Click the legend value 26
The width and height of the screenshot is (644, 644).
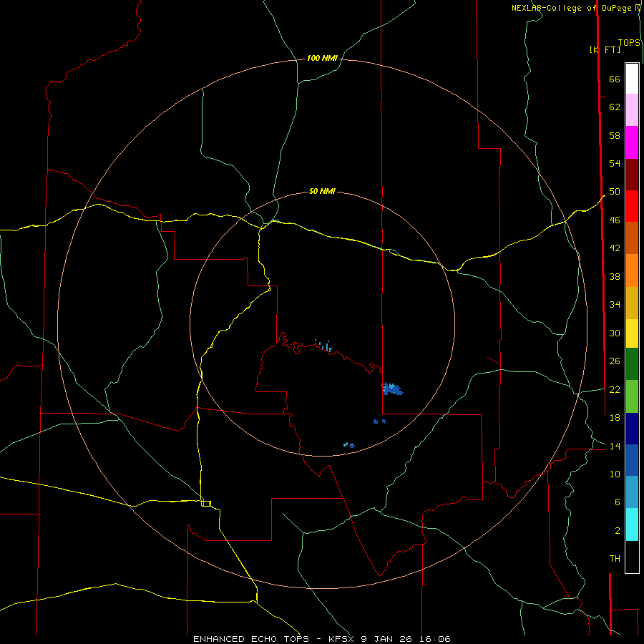[615, 361]
